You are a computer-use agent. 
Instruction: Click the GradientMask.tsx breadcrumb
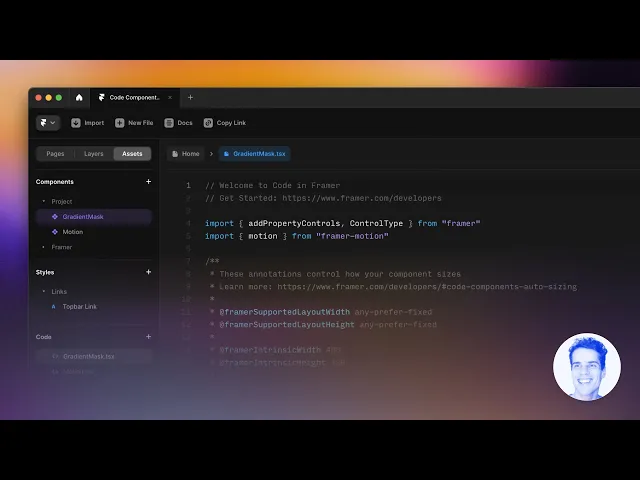click(255, 154)
